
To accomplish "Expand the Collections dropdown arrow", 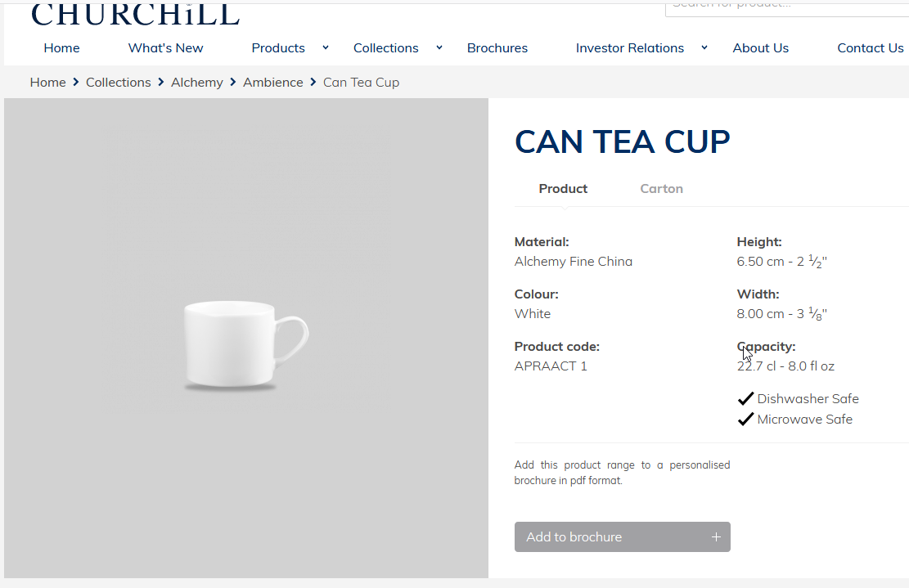I will [439, 47].
